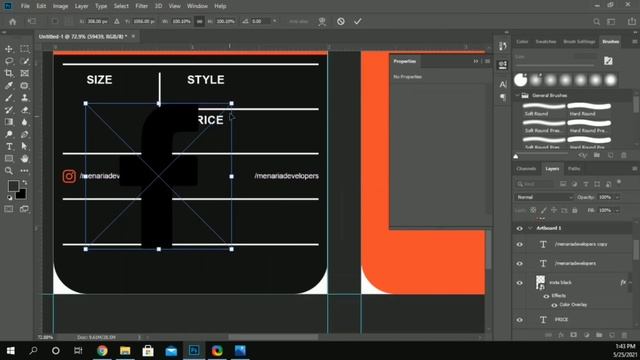
Task: Toggle maintain aspect ratio link
Action: (199, 21)
